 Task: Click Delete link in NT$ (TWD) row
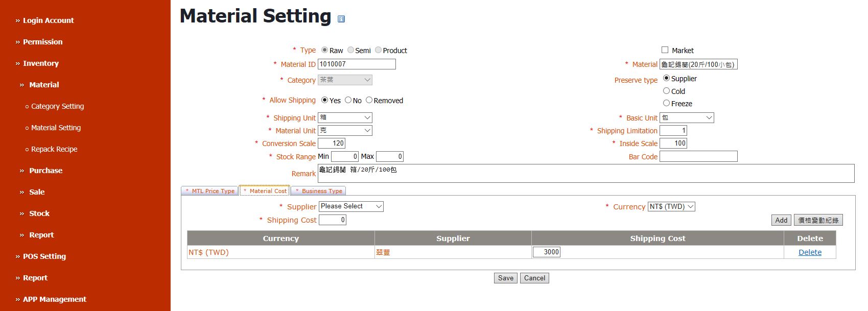810,252
